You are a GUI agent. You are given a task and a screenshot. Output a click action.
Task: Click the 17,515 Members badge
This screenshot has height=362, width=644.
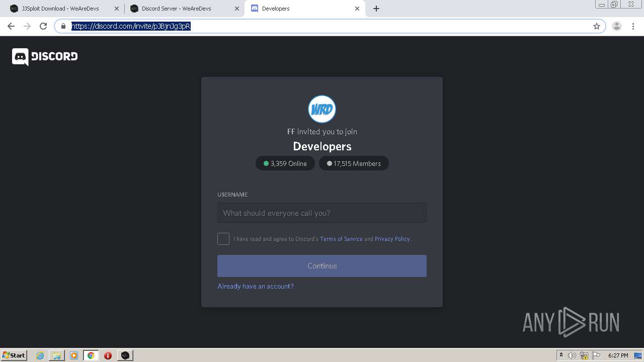pyautogui.click(x=354, y=163)
